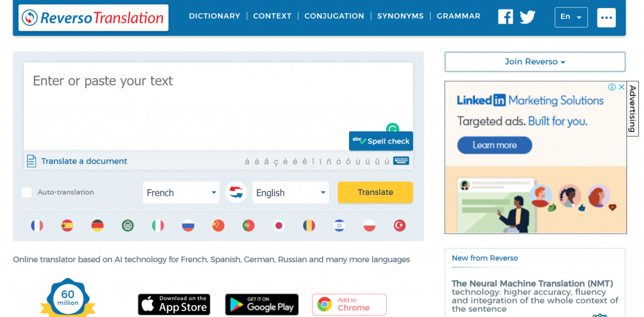Select the French flag icon

coord(37,225)
